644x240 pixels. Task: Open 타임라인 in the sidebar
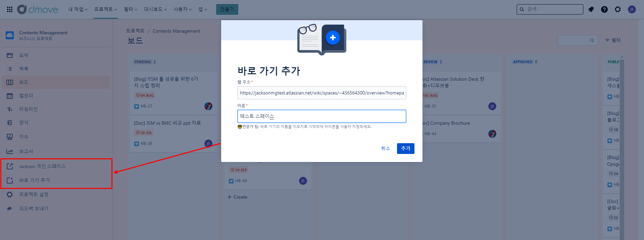56,109
